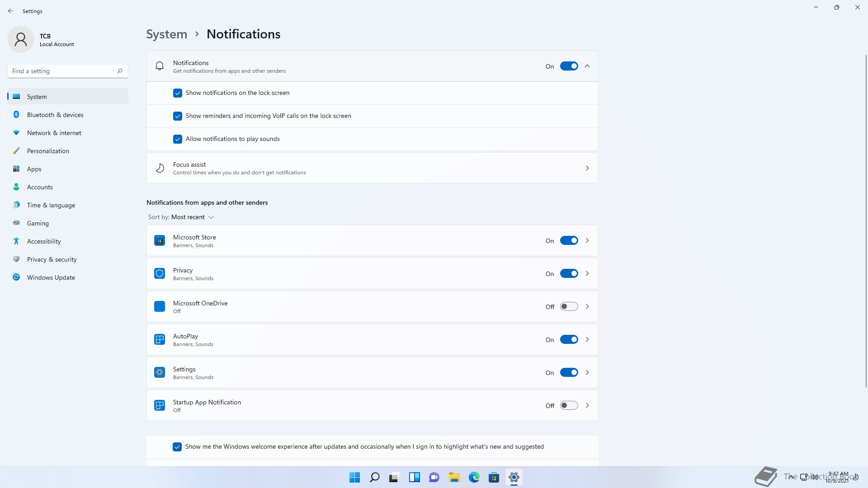Click the taskbar clock showing 9:42 AM
868x488 pixels.
click(x=837, y=477)
